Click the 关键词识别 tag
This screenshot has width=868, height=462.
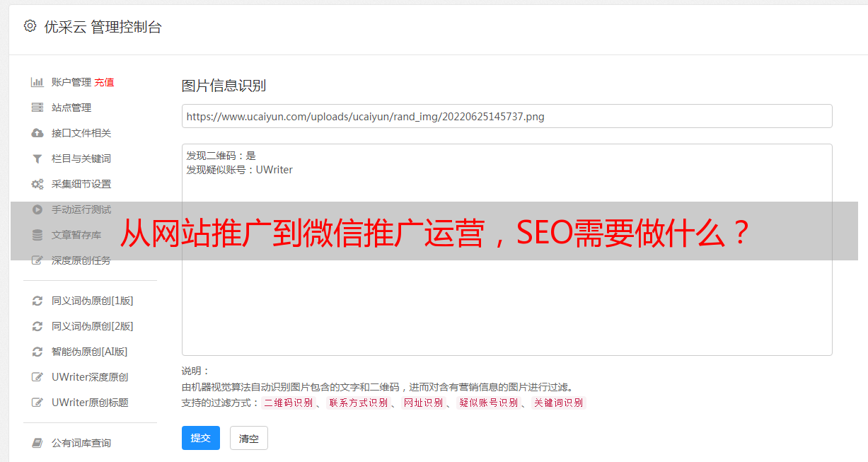click(558, 403)
